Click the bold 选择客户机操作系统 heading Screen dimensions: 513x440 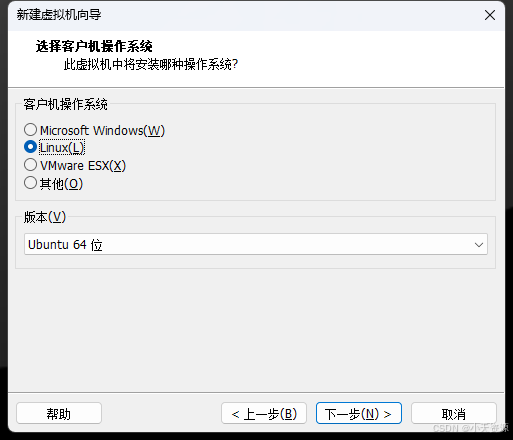click(94, 46)
